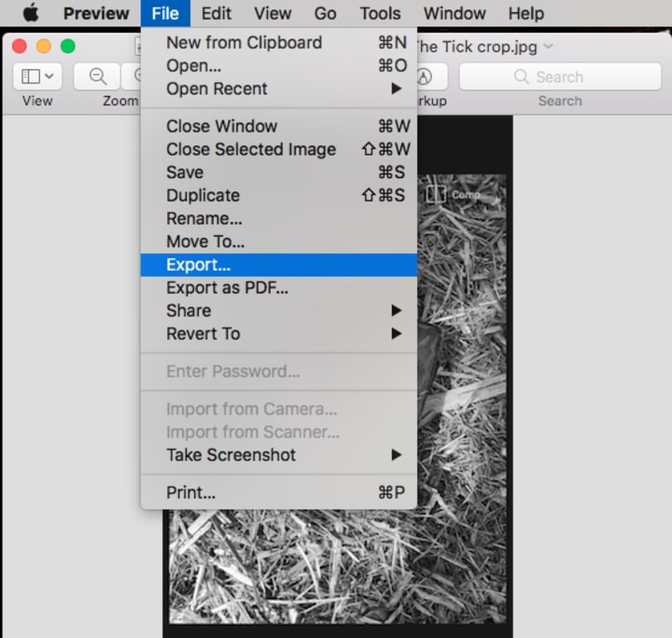Click the Markup toolbar icon
672x638 pixels.
(x=425, y=76)
